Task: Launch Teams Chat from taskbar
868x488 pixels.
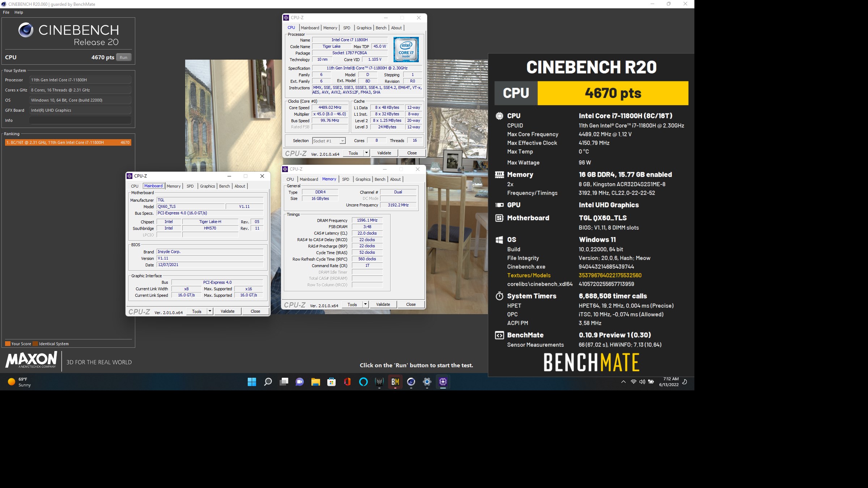Action: (x=299, y=382)
